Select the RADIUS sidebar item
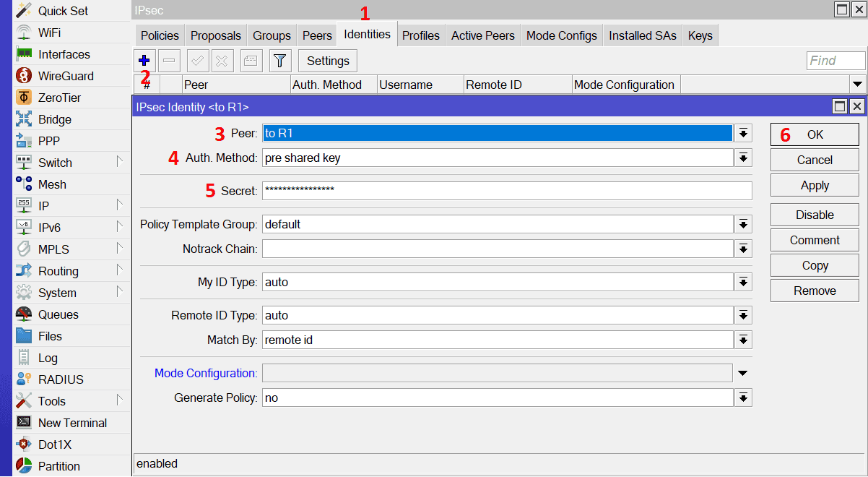The width and height of the screenshot is (868, 477). 61,379
